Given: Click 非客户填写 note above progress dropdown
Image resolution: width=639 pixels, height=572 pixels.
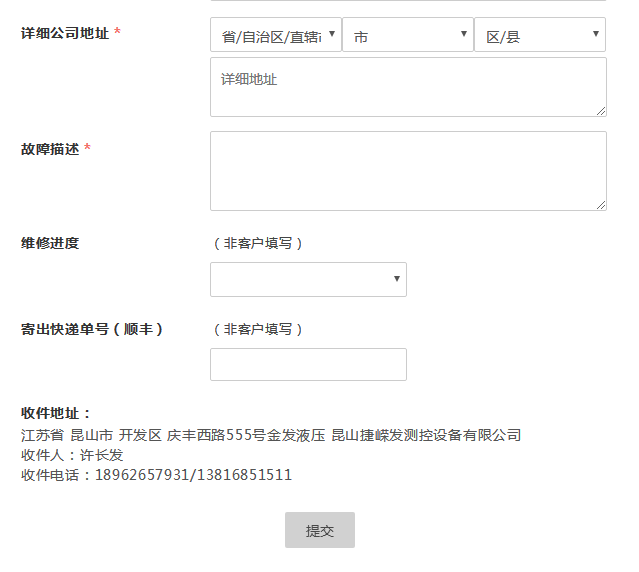Looking at the screenshot, I should tap(258, 243).
